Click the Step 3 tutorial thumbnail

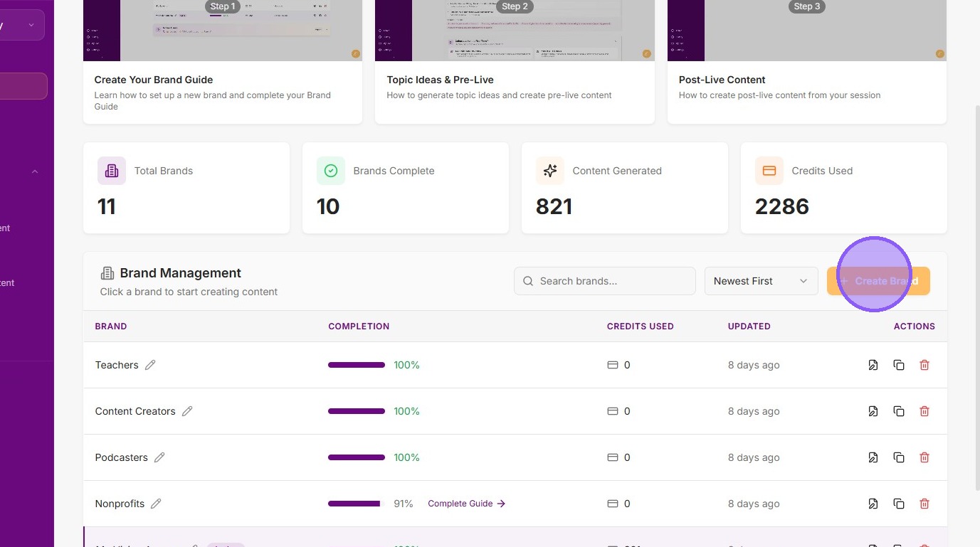807,31
